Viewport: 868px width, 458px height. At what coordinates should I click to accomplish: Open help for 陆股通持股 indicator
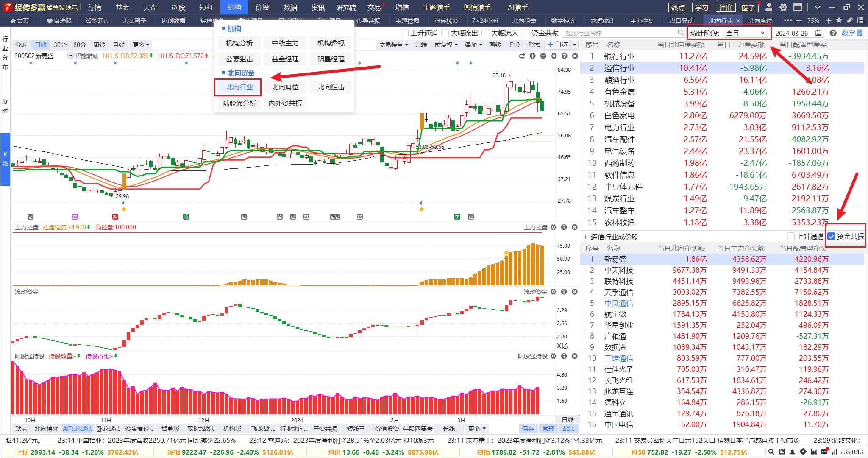[564, 356]
